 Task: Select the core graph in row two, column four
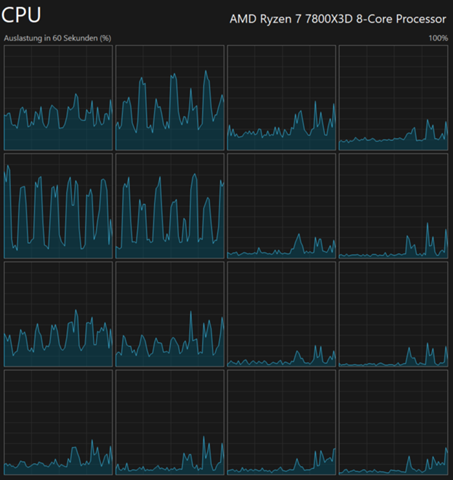(393, 206)
